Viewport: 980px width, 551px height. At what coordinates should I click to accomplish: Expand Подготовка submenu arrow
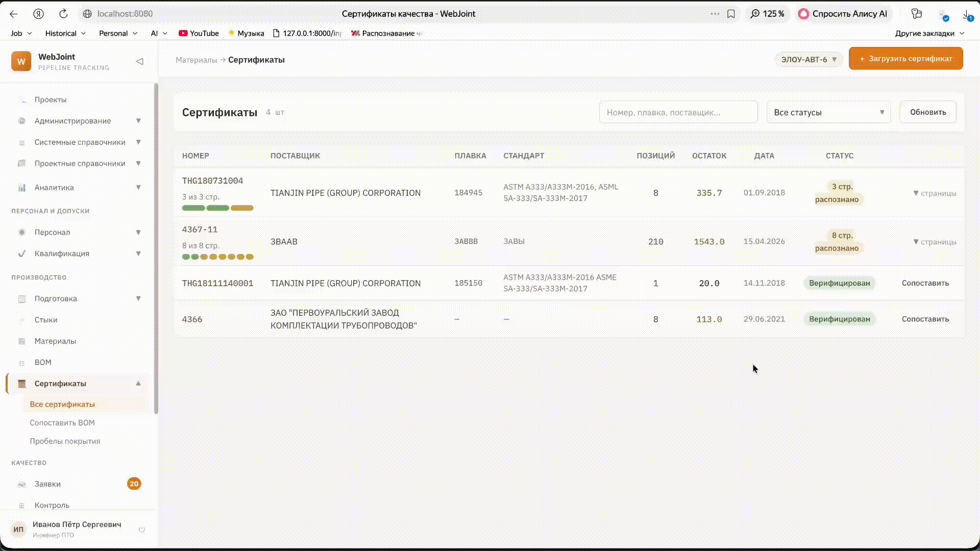[138, 298]
